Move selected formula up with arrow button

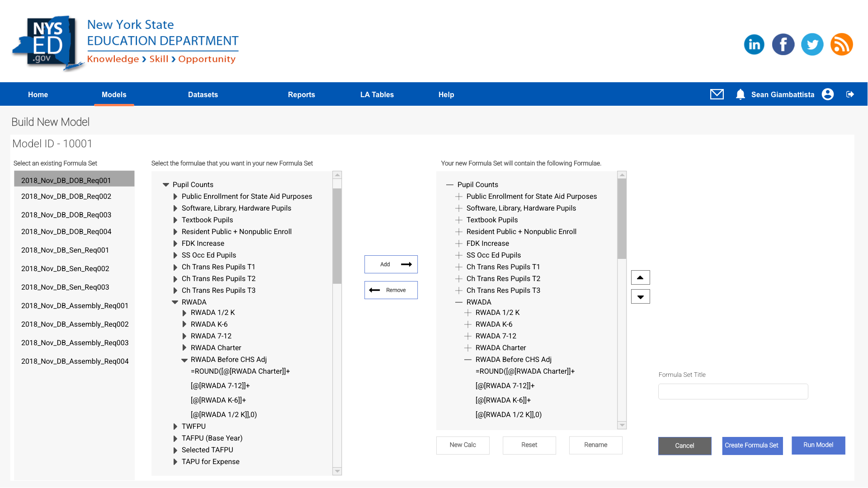coord(640,277)
